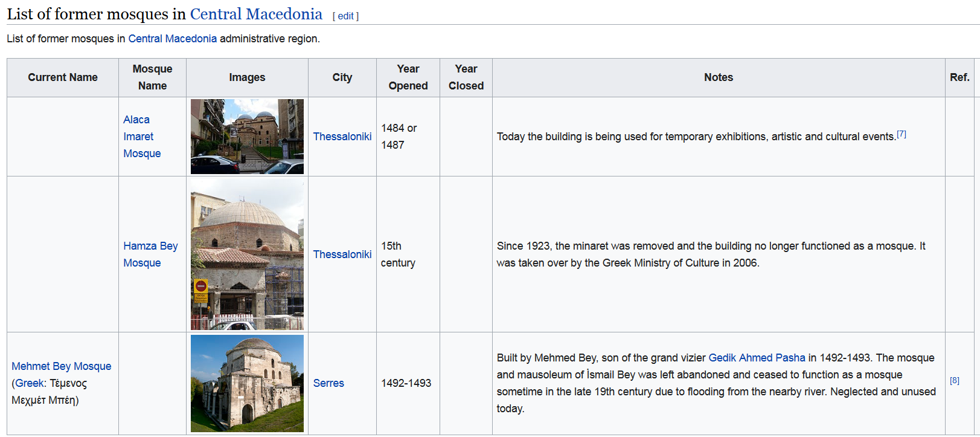Click the edit link beside the section heading
980x437 pixels.
(x=345, y=16)
